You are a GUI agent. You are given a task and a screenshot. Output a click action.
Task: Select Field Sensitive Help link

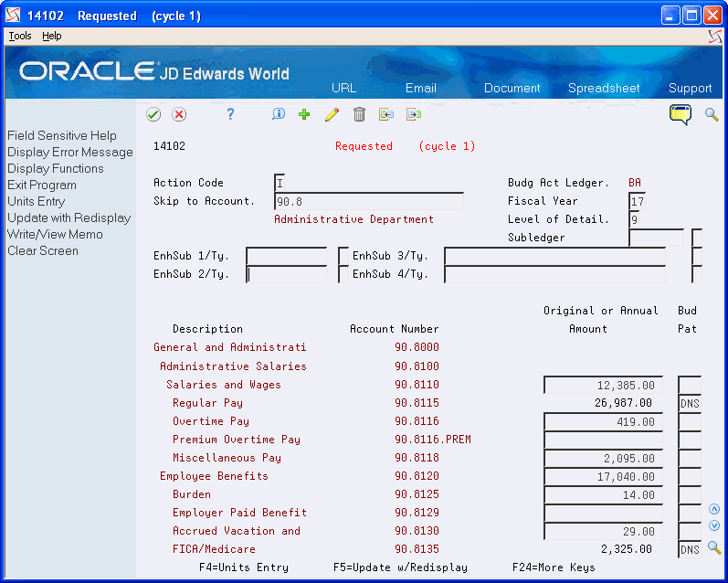(62, 135)
